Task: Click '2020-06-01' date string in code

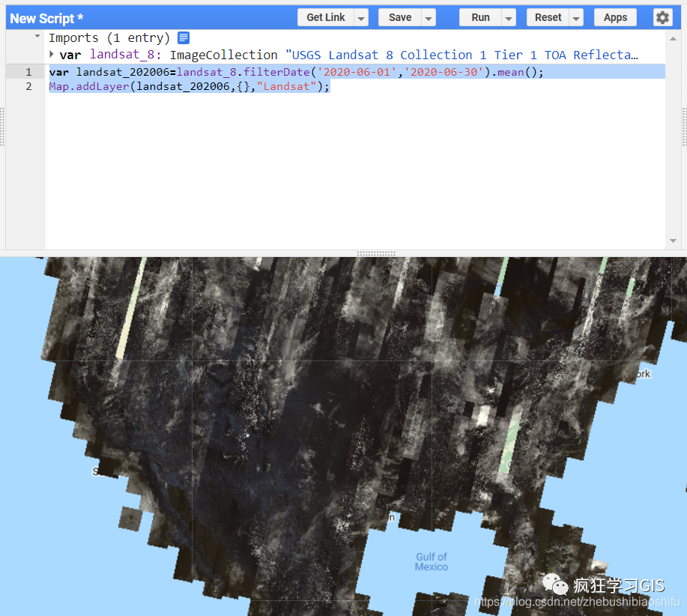Action: pyautogui.click(x=357, y=72)
